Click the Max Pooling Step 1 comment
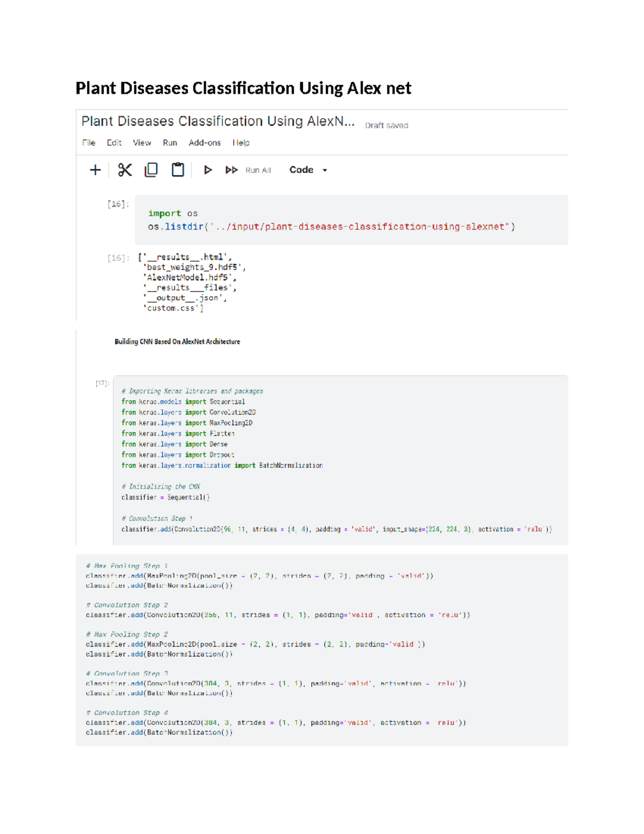Image resolution: width=644 pixels, height=834 pixels. [x=127, y=566]
